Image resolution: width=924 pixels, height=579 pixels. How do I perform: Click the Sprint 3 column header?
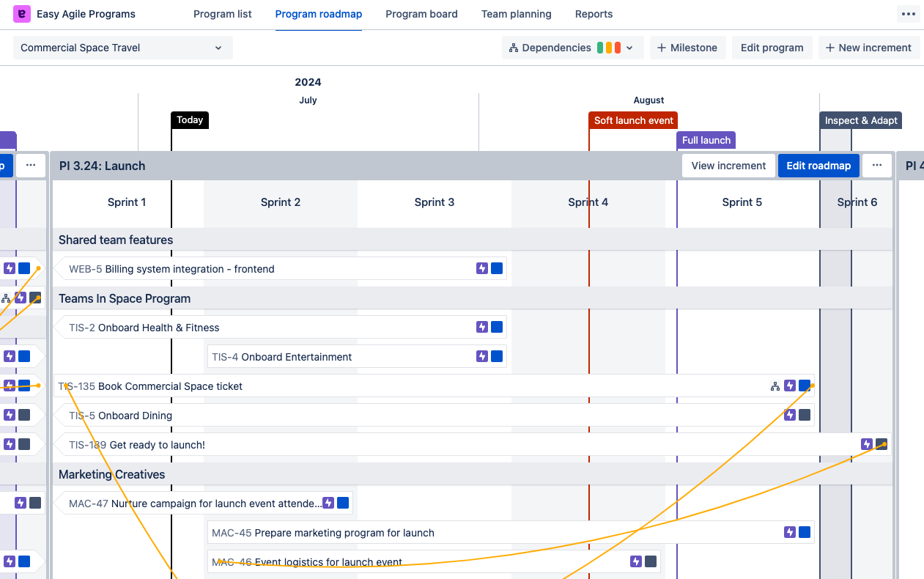[435, 202]
